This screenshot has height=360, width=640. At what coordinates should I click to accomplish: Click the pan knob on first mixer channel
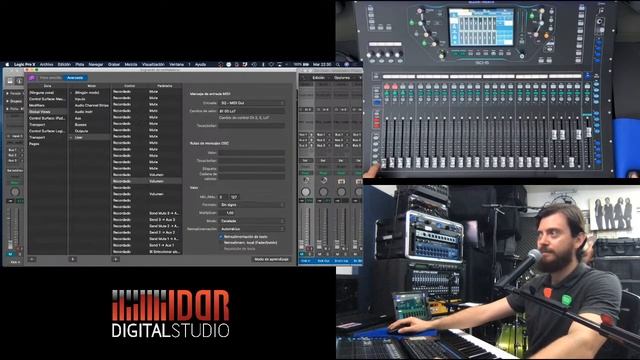pos(305,191)
